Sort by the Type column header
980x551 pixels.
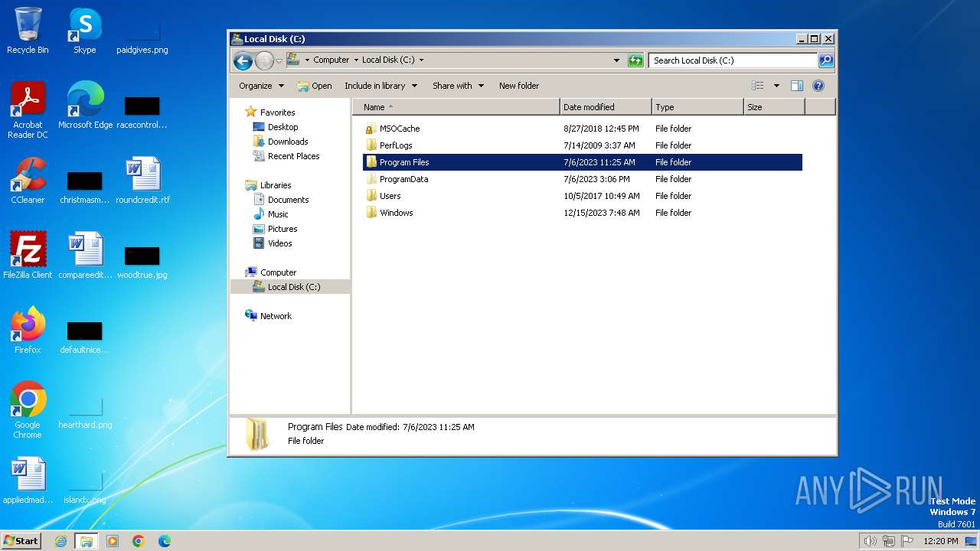pos(697,107)
